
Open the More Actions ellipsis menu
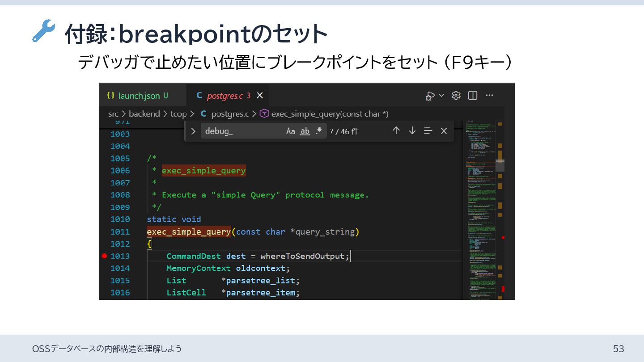pos(489,95)
